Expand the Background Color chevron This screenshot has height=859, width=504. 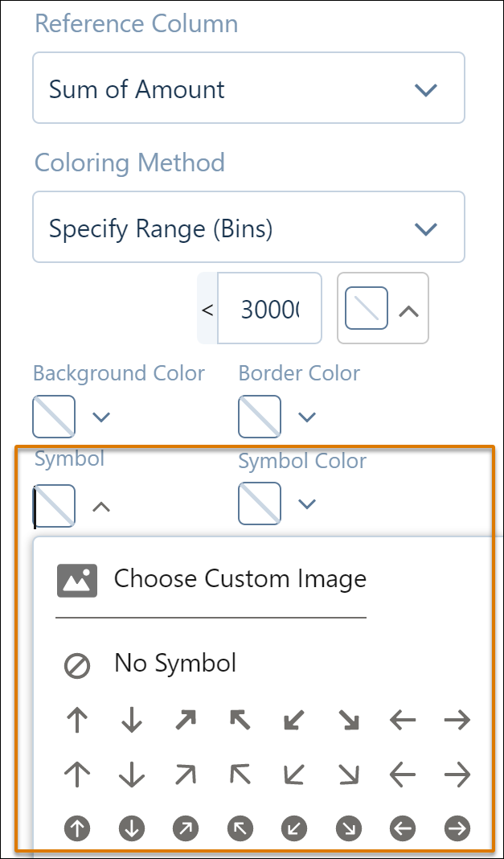click(101, 417)
